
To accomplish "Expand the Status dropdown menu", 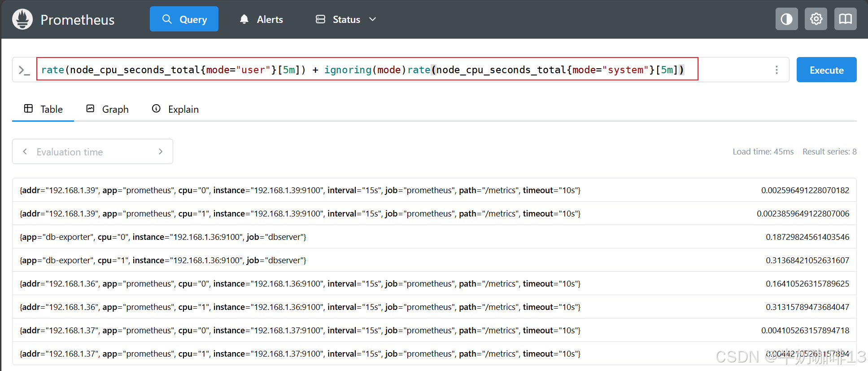I will click(346, 19).
